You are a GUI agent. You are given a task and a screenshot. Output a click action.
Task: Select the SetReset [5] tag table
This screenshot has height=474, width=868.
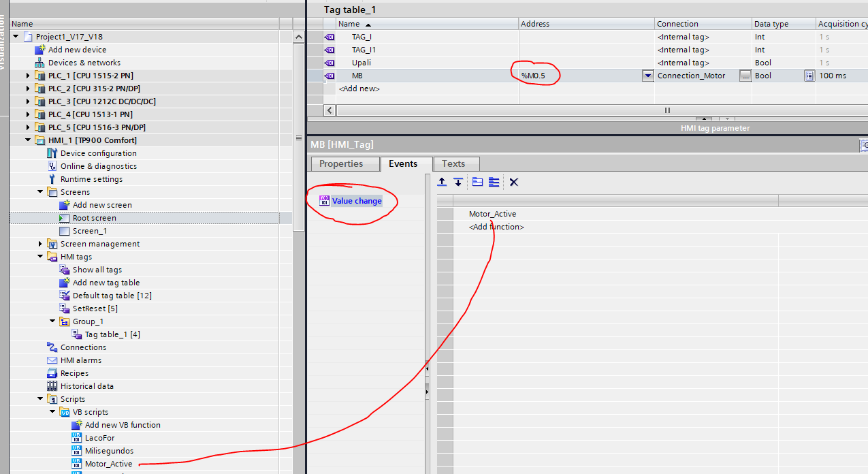[95, 309]
